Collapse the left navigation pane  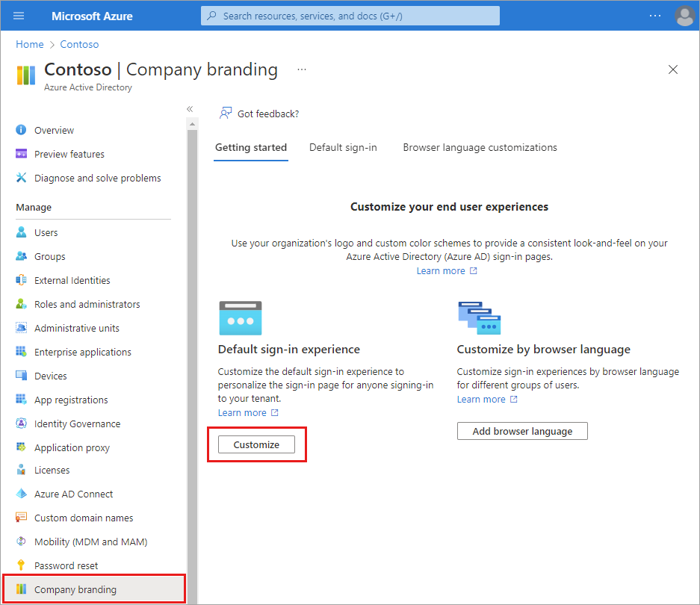tap(190, 108)
